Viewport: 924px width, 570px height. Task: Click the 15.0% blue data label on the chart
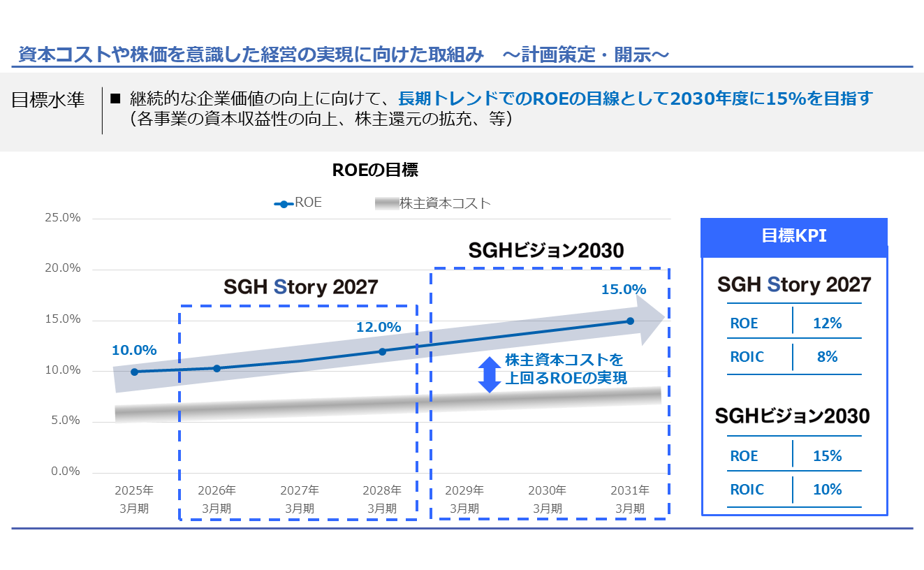(624, 289)
